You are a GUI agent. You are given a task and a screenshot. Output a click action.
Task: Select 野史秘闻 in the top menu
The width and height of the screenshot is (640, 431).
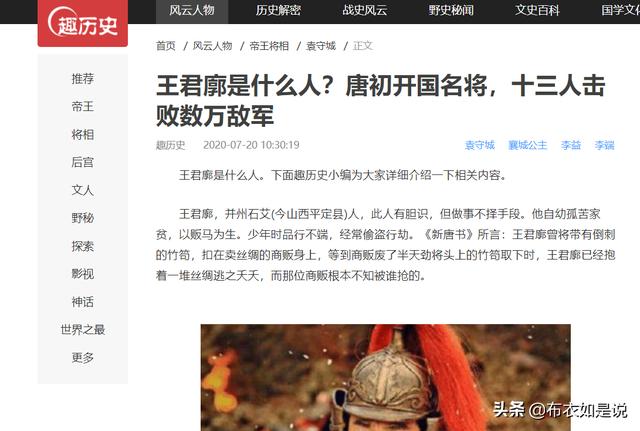(451, 10)
